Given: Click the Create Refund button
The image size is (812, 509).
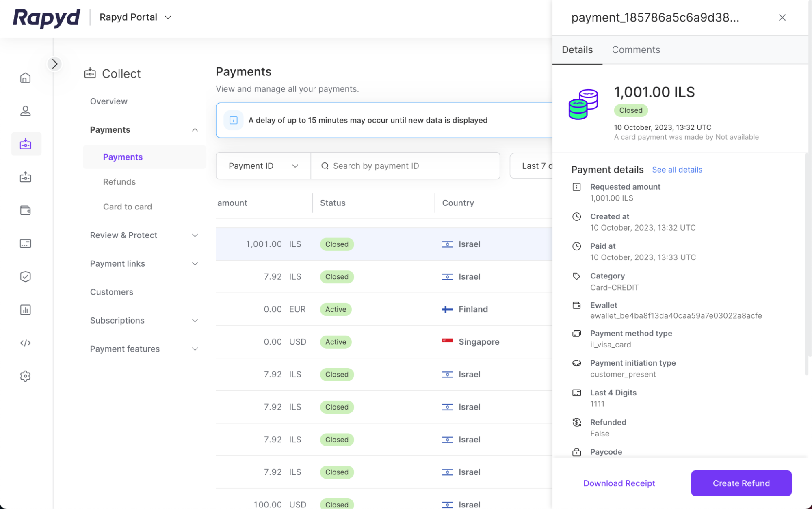Looking at the screenshot, I should (x=741, y=483).
